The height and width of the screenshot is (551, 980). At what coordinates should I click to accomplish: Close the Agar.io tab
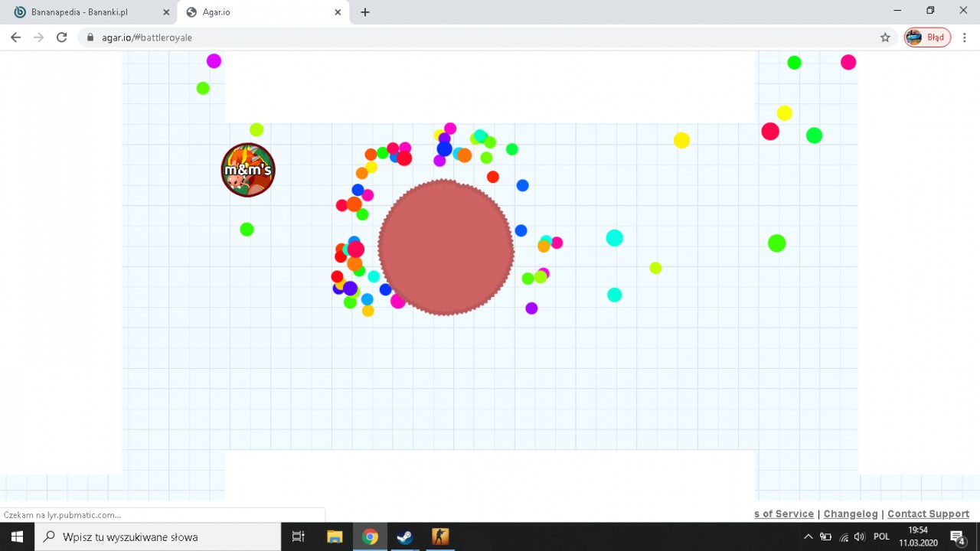click(338, 12)
